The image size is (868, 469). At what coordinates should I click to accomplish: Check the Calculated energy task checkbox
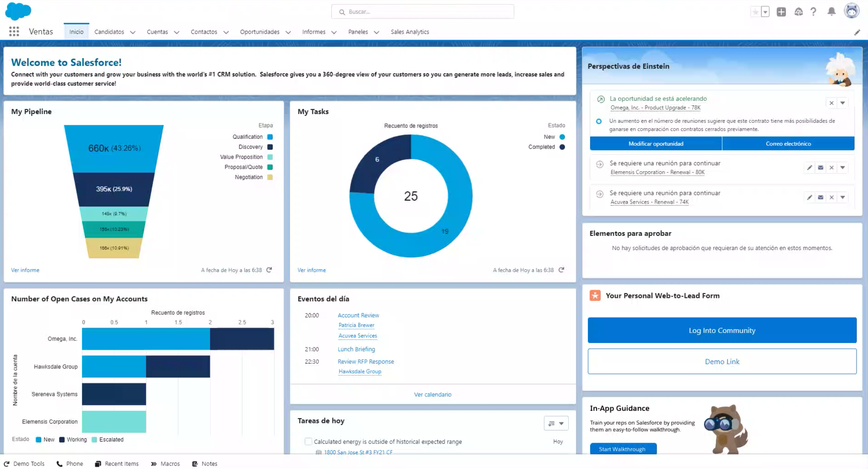tap(308, 442)
